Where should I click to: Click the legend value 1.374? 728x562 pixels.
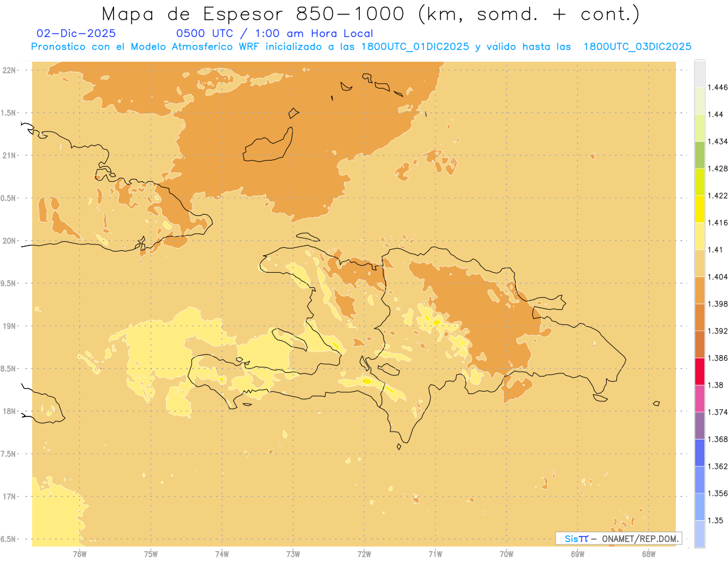[717, 412]
